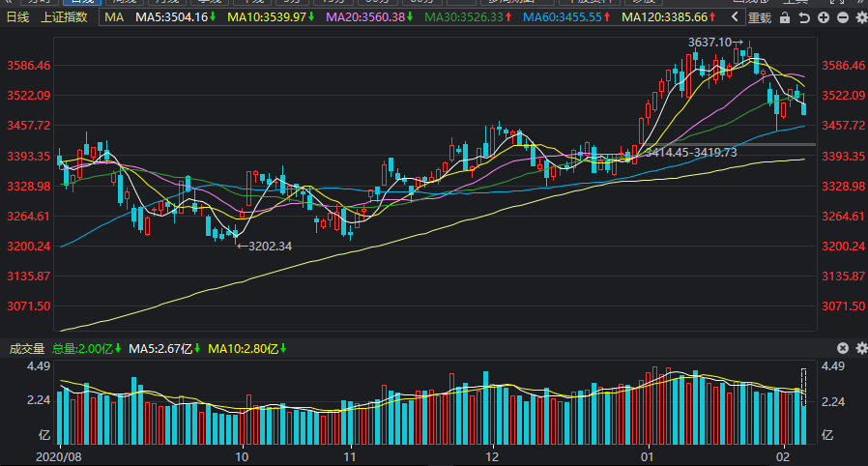This screenshot has width=868, height=466.
Task: Click the 上证指数 index name
Action: pos(64,17)
